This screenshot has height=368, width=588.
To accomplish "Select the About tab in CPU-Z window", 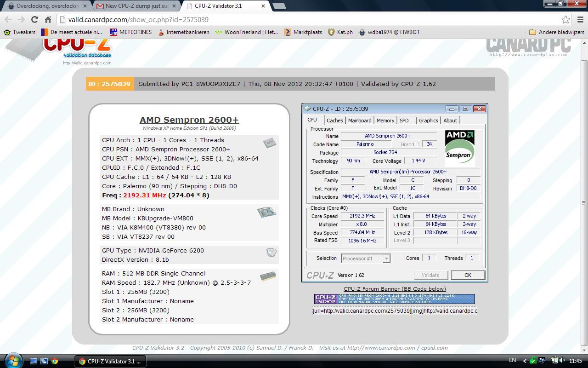I will coord(450,121).
